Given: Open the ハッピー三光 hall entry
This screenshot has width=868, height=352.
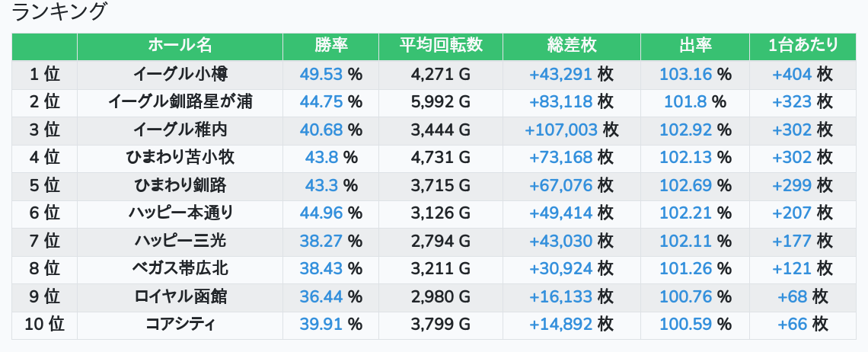Looking at the screenshot, I should click(180, 241).
